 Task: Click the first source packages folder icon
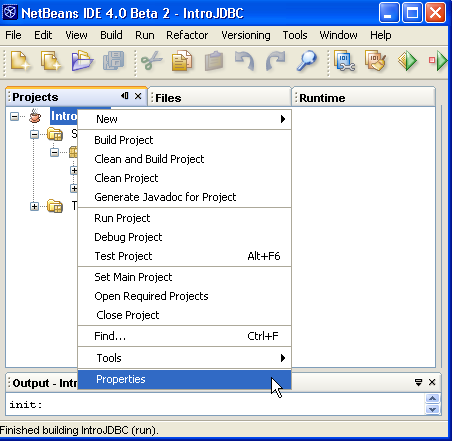pos(55,134)
